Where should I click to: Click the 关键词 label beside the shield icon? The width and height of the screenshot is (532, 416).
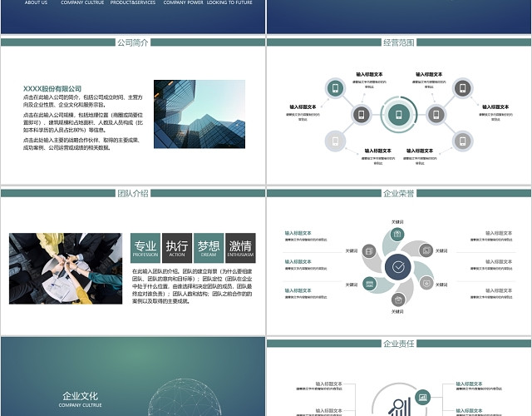[441, 285]
